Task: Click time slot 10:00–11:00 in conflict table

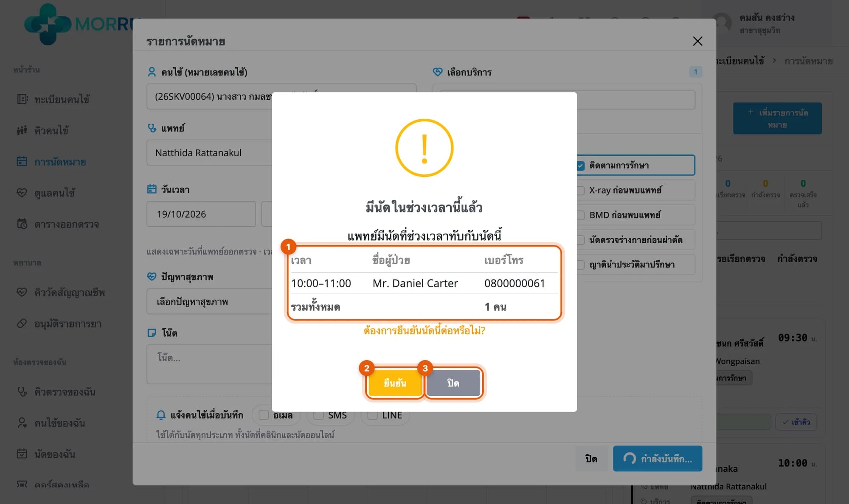Action: coord(321,283)
